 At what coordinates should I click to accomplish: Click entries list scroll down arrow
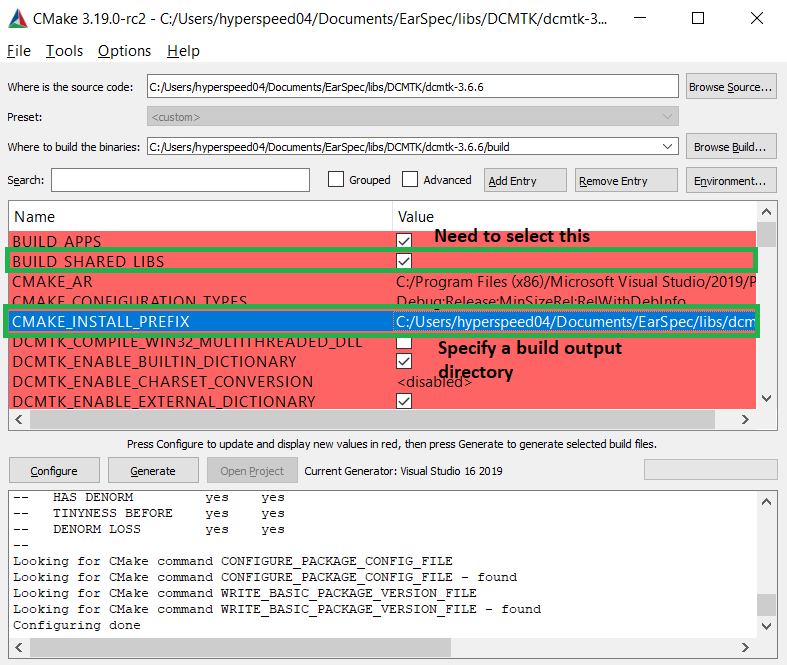click(766, 398)
